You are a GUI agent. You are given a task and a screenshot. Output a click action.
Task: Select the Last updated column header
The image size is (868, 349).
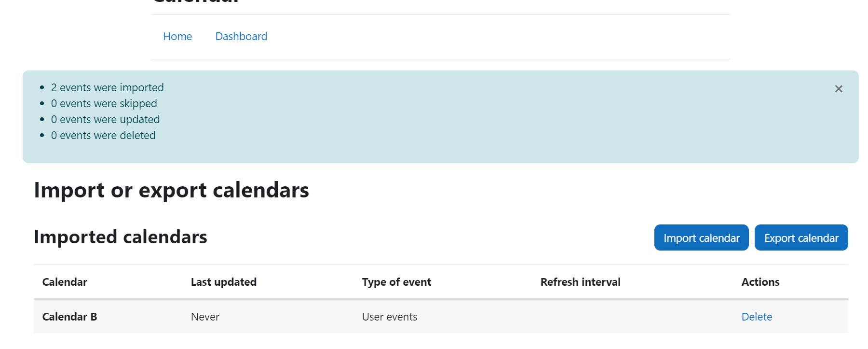(224, 282)
